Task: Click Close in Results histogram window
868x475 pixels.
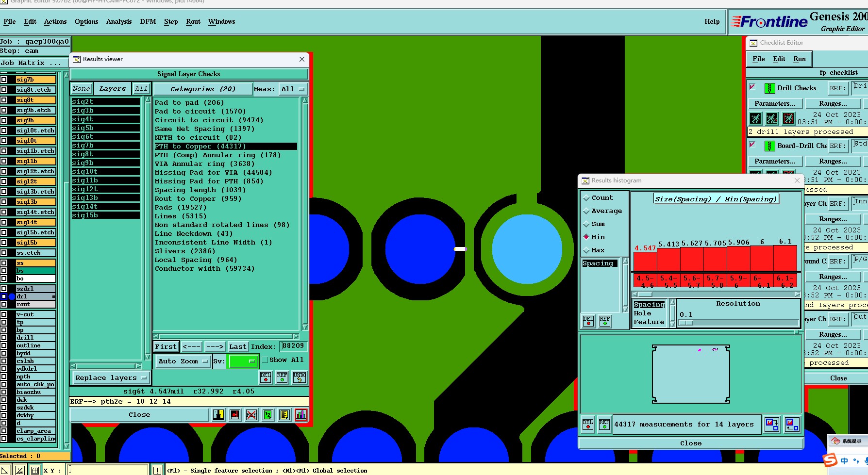Action: click(691, 443)
